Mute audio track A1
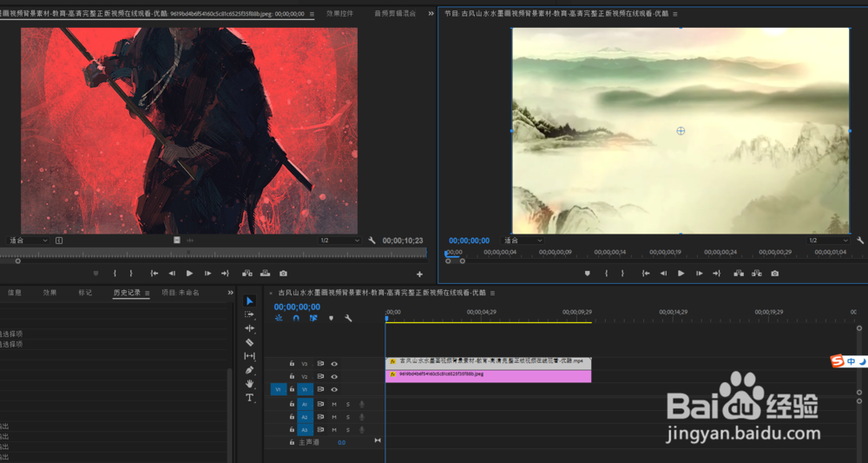The width and height of the screenshot is (868, 463). [334, 404]
